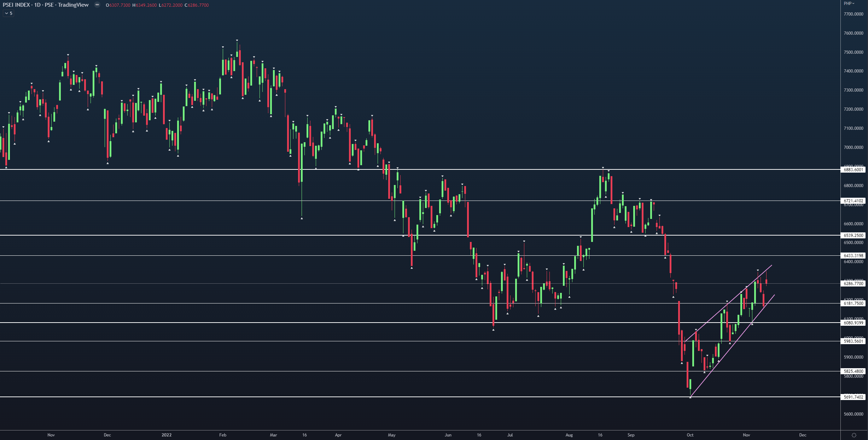868x440 pixels.
Task: Click the 6080.9399 support line label
Action: [x=854, y=323]
